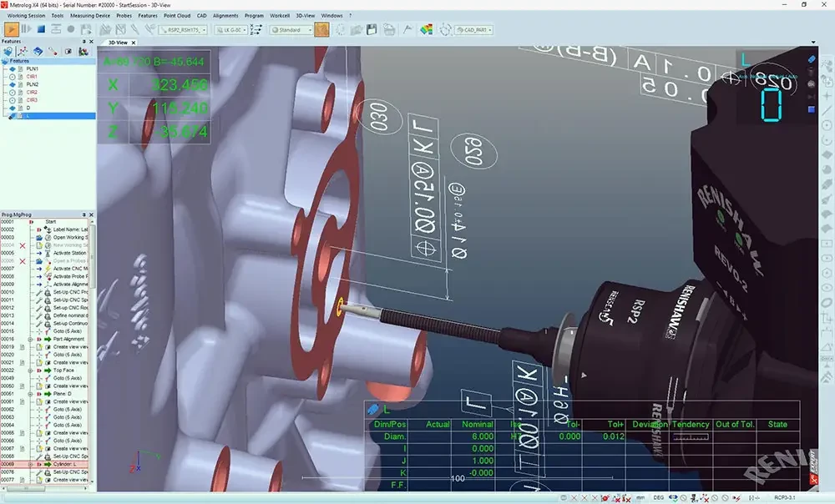Pin the Features panel
Viewport: 835px width, 504px height.
coord(83,41)
